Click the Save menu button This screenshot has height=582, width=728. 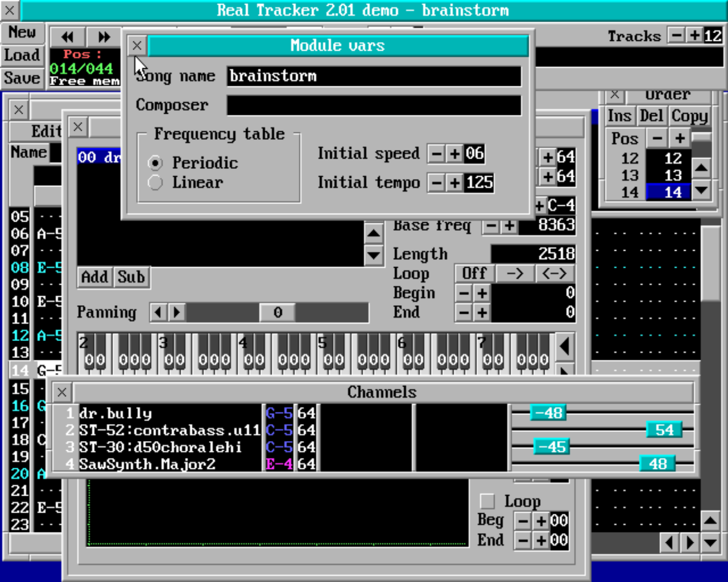click(x=22, y=78)
